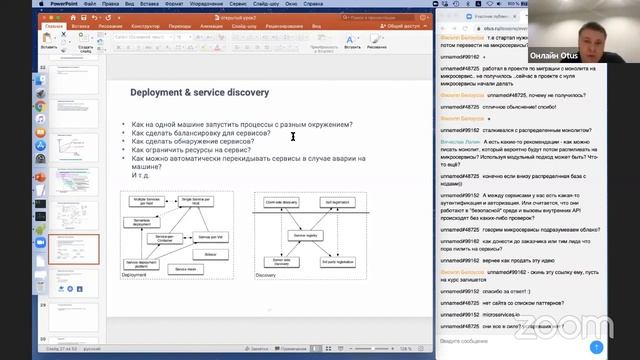The height and width of the screenshot is (360, 640).
Task: Switch to the Главная ribbon tab
Action: pyautogui.click(x=53, y=26)
